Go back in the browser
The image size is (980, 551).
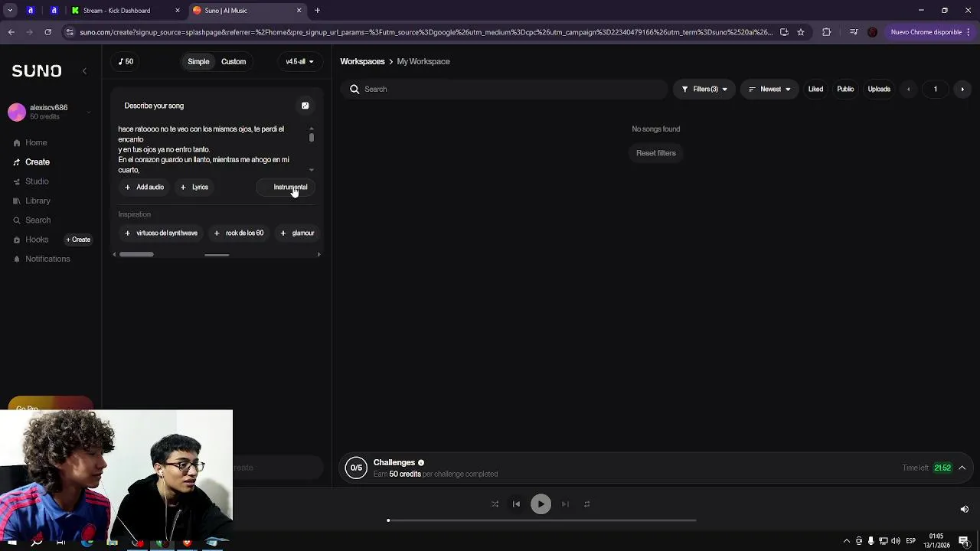click(x=11, y=32)
